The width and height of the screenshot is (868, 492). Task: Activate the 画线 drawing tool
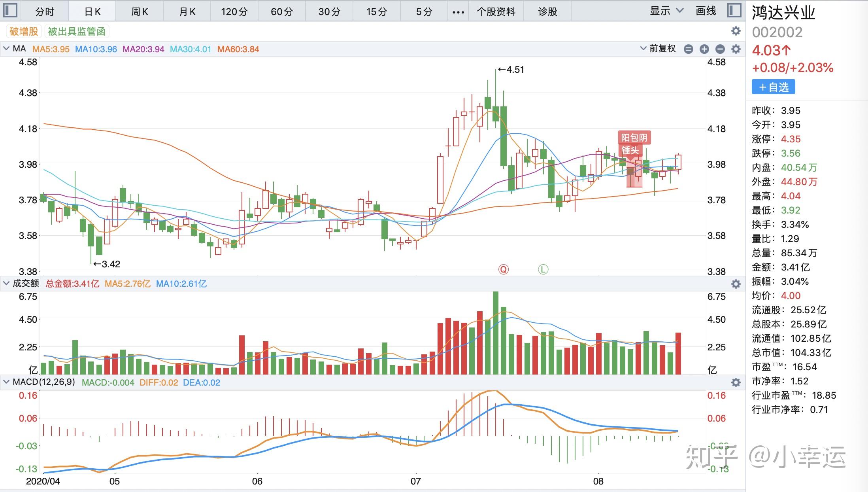[706, 11]
